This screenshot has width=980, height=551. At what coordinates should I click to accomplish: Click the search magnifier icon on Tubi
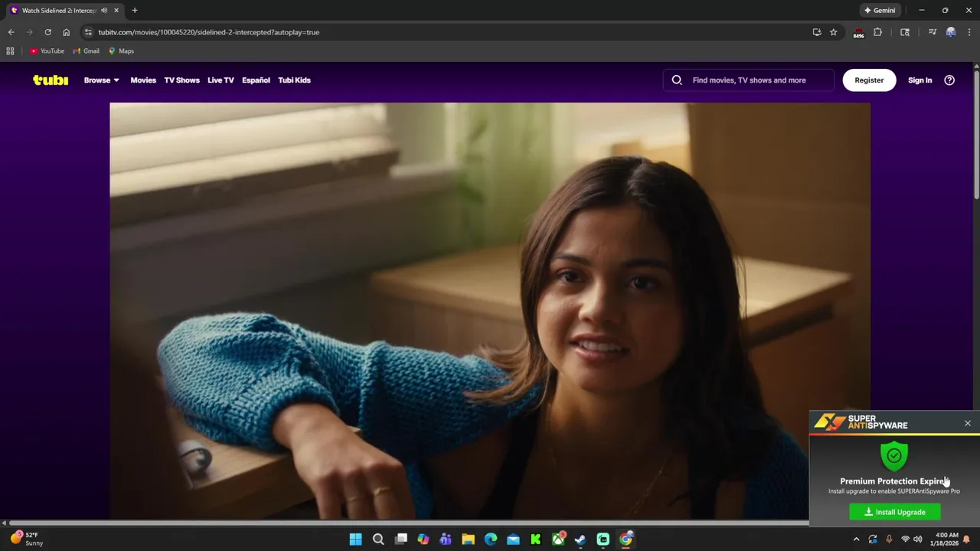[677, 80]
